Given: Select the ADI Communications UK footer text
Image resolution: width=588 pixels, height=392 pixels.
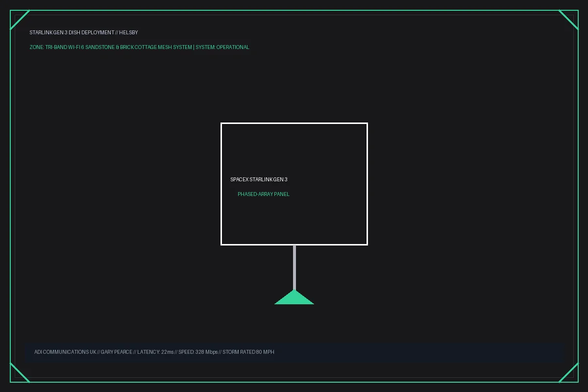Looking at the screenshot, I should point(154,352).
